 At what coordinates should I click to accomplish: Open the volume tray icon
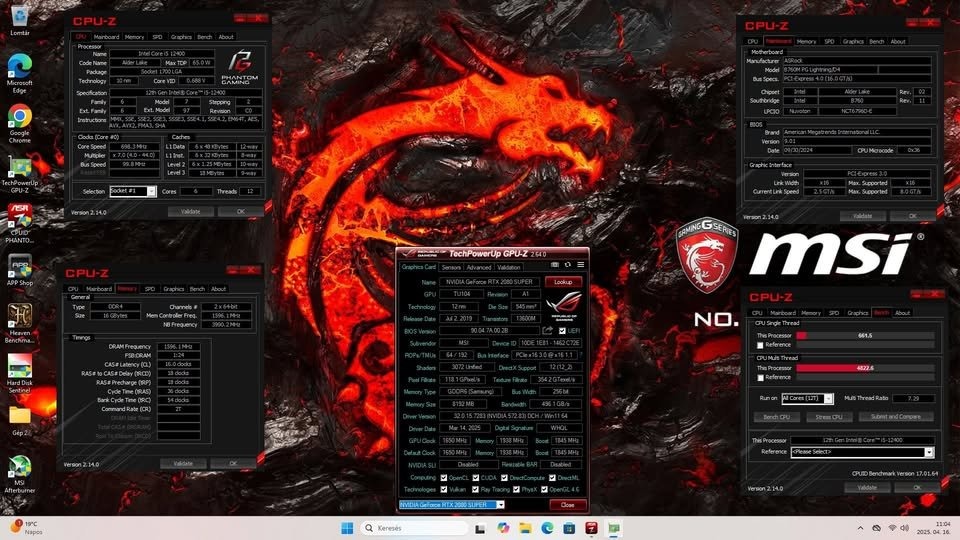tap(904, 528)
